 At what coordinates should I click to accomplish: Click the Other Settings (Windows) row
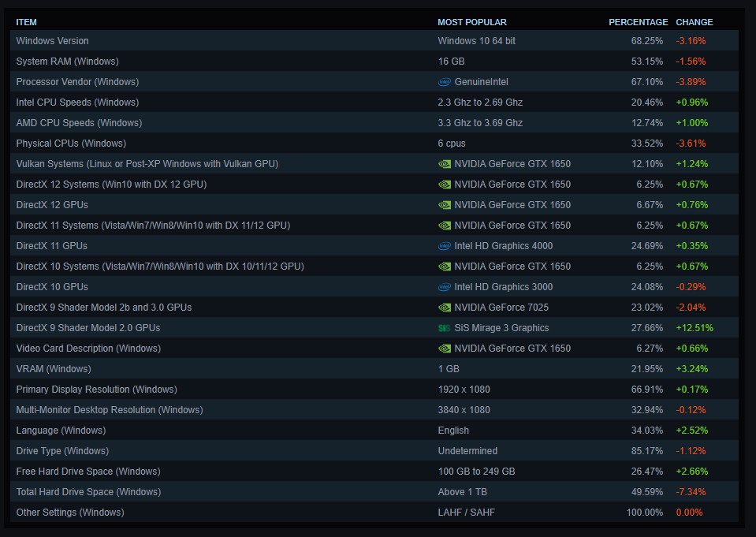click(x=70, y=513)
